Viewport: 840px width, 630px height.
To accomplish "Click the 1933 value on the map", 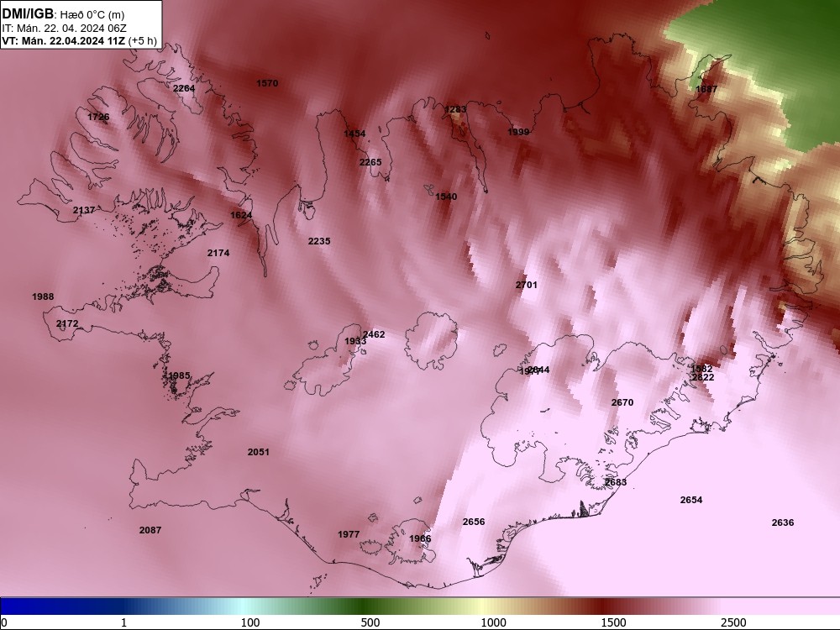I will point(355,341).
